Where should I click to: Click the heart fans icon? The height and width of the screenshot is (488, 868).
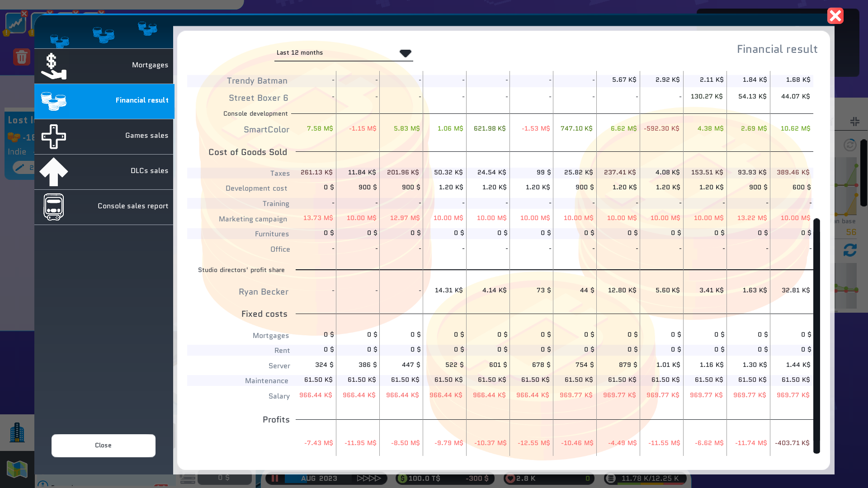pyautogui.click(x=510, y=478)
